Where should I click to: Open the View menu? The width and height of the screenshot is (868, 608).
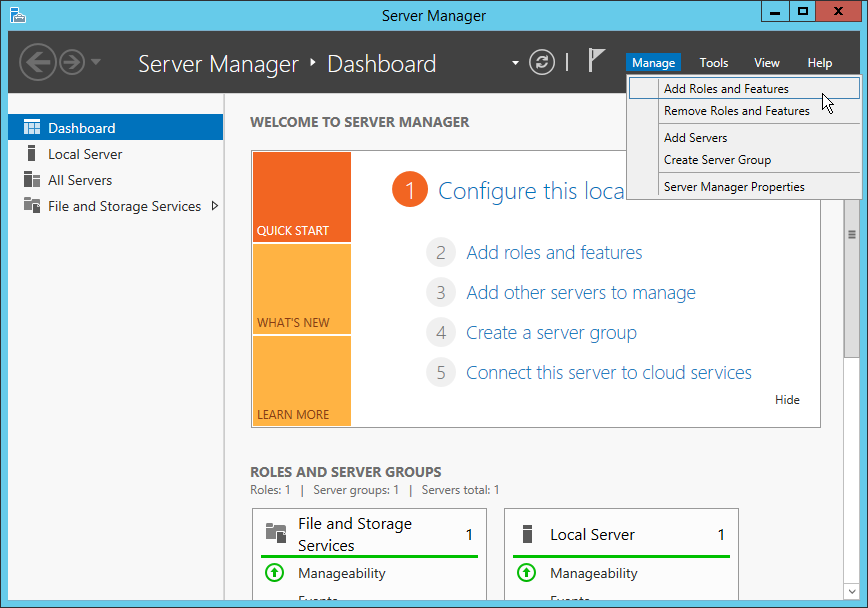767,63
